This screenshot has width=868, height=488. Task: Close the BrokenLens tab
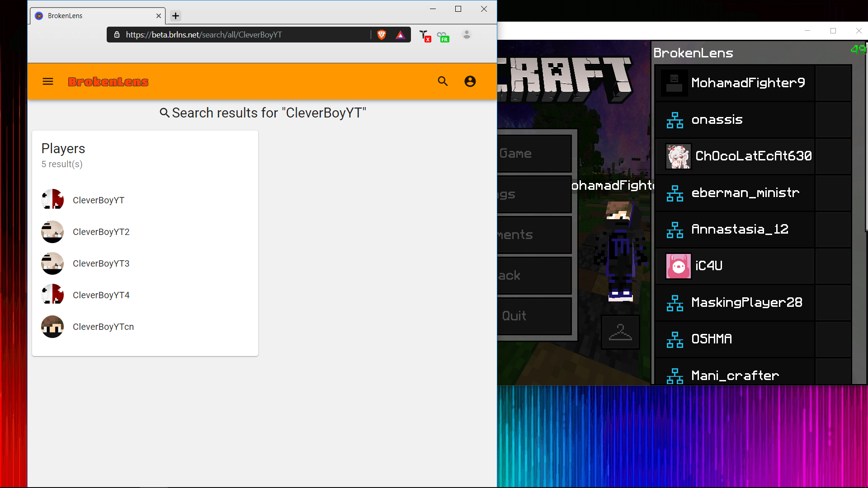coord(158,16)
